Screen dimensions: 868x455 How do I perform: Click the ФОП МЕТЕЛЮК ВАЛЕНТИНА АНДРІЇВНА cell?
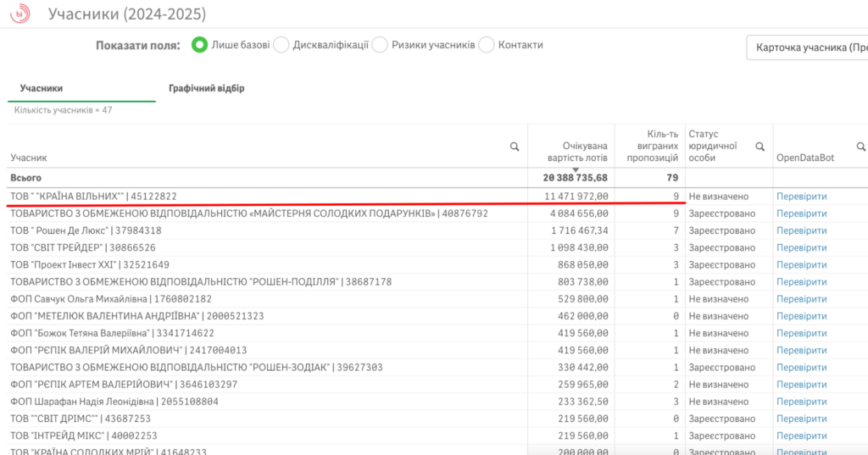click(137, 316)
